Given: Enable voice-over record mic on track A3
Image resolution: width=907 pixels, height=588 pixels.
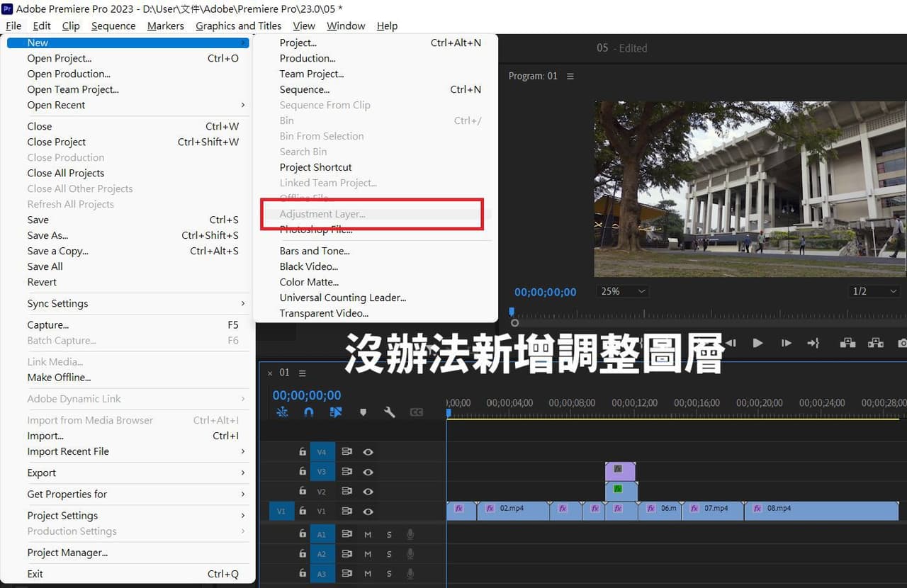Looking at the screenshot, I should click(x=410, y=574).
